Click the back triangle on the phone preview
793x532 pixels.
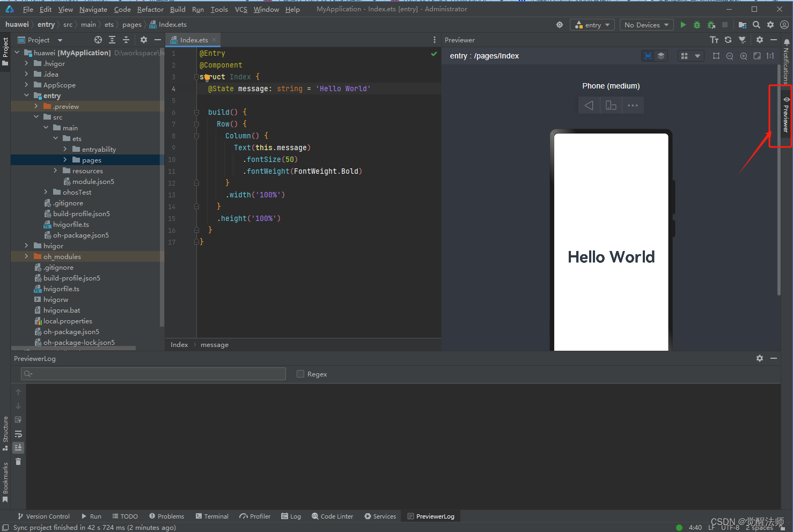(x=589, y=105)
